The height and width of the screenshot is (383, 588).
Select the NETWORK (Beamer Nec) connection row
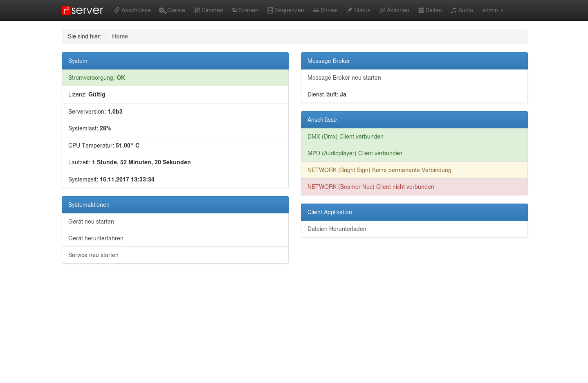tap(414, 187)
